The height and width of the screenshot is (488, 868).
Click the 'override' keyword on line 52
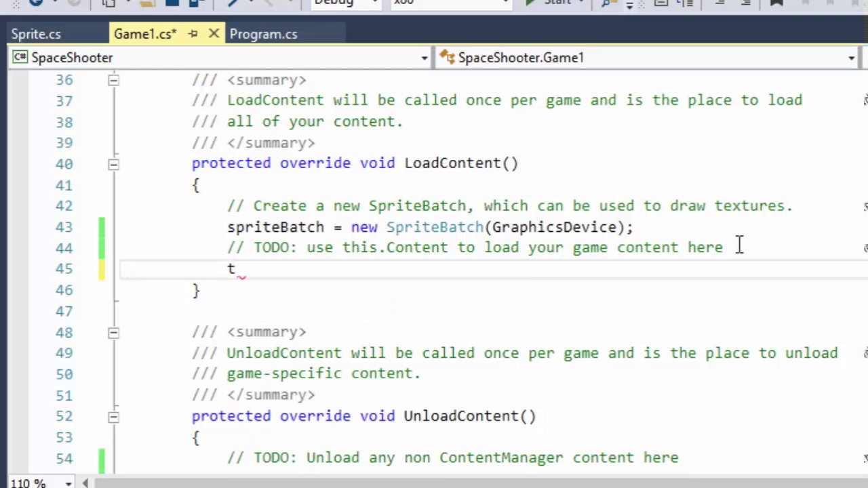coord(315,415)
